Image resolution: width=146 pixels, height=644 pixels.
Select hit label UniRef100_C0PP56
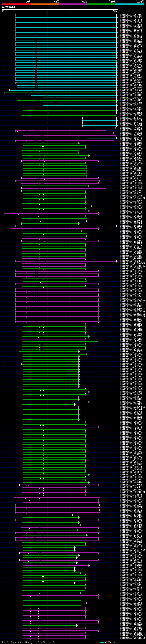click(x=131, y=58)
